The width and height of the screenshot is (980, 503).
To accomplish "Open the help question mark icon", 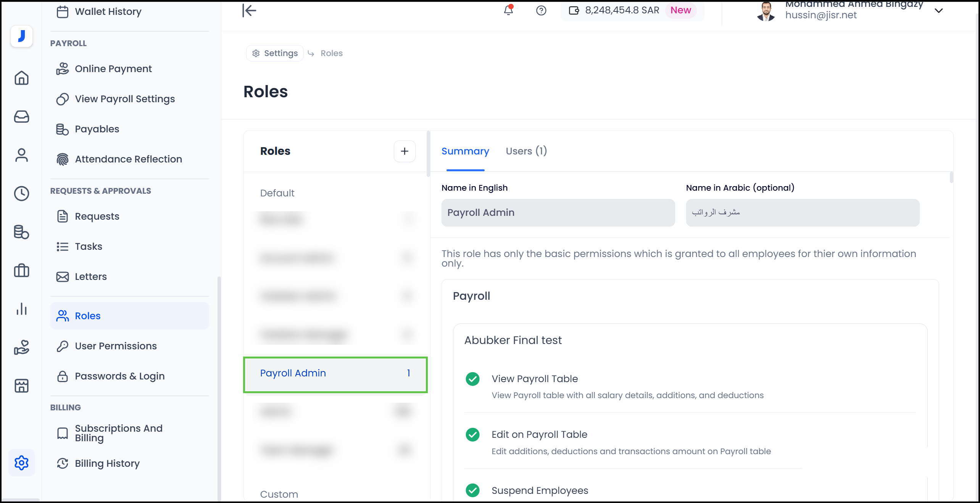I will tap(541, 10).
